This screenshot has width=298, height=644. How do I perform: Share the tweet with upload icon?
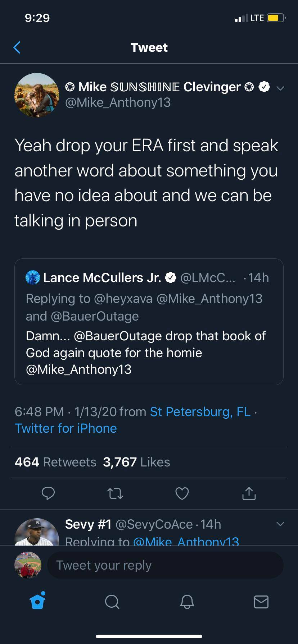(x=249, y=493)
